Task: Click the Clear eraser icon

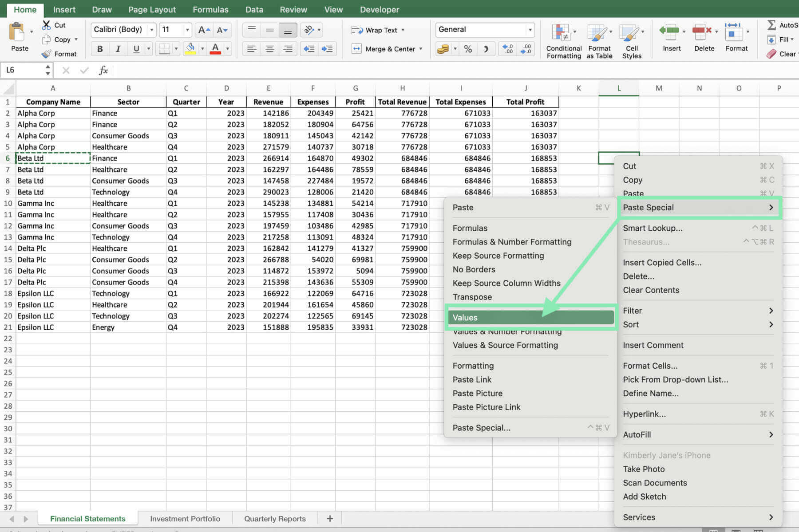Action: click(x=771, y=54)
